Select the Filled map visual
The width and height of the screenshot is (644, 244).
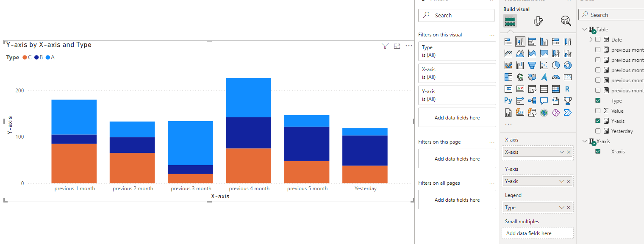tap(532, 77)
